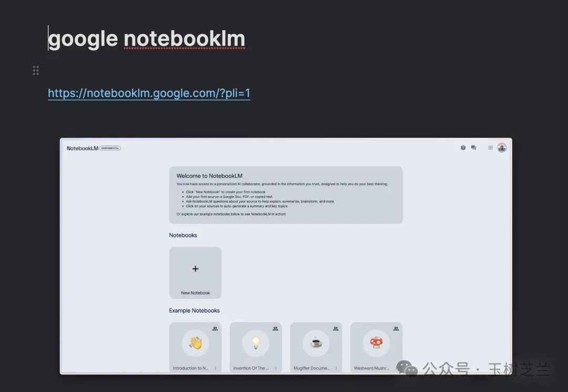This screenshot has height=392, width=568.
Task: Click the shared-users icon on Mugifler notebook
Action: coord(336,328)
